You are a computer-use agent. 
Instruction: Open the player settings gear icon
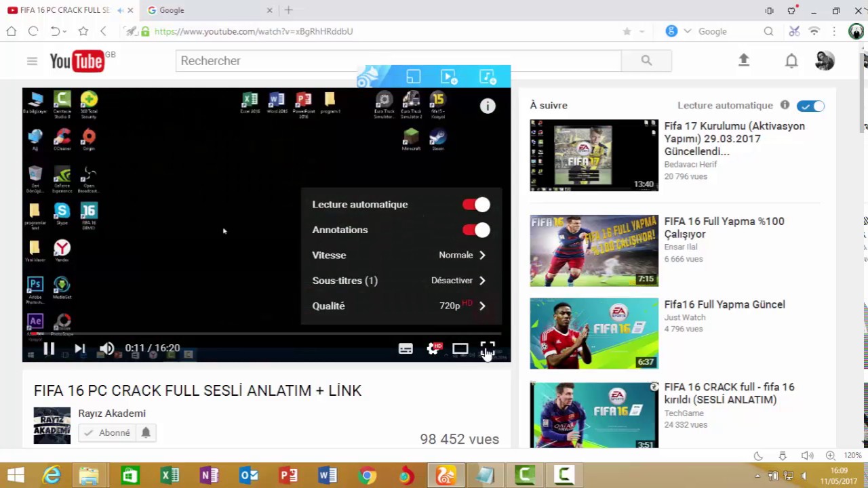click(433, 348)
